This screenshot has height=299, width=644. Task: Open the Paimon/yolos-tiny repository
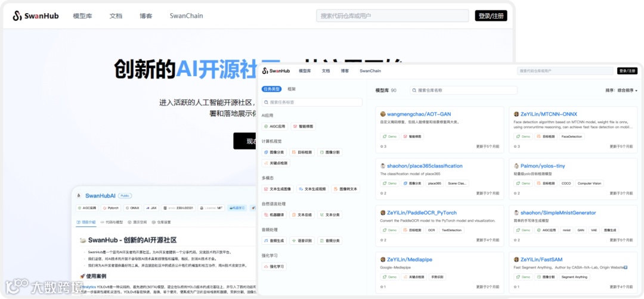point(543,166)
